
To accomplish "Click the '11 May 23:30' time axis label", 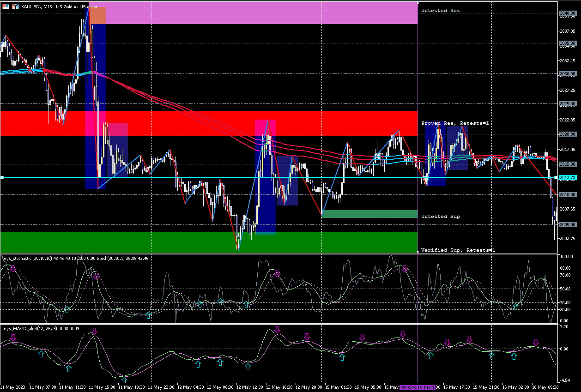I will (x=161, y=387).
